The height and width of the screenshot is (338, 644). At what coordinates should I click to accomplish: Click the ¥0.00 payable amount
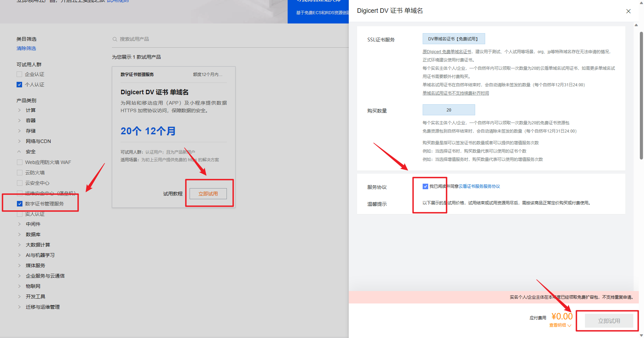click(562, 316)
